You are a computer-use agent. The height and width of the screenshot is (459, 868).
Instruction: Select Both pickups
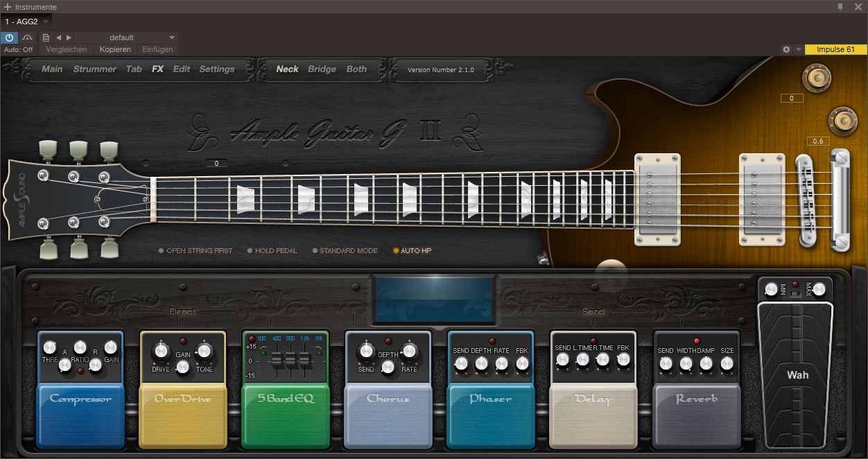(356, 69)
